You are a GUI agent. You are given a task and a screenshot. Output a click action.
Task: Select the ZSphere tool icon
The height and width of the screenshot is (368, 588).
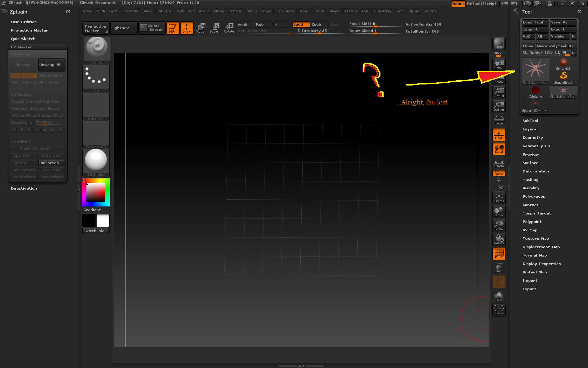tap(535, 92)
